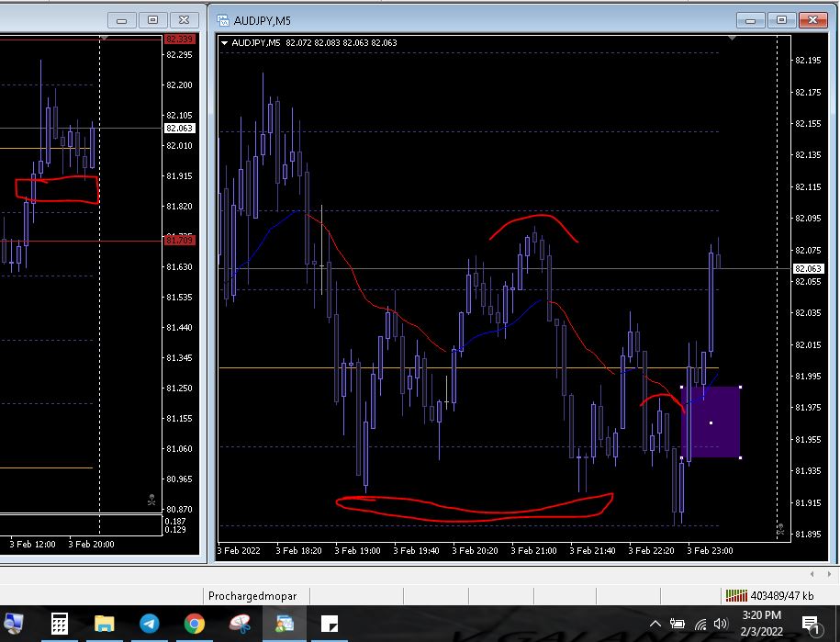This screenshot has width=840, height=642.
Task: Switch to the active trading terminal taskbar icon
Action: click(x=285, y=624)
